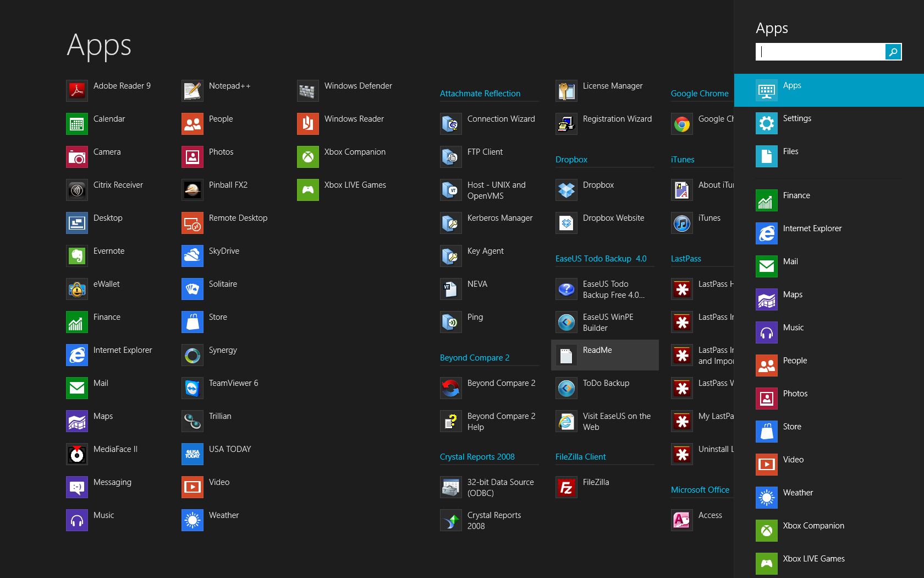Viewport: 924px width, 578px height.
Task: Launch Key Agent app
Action: tap(490, 256)
